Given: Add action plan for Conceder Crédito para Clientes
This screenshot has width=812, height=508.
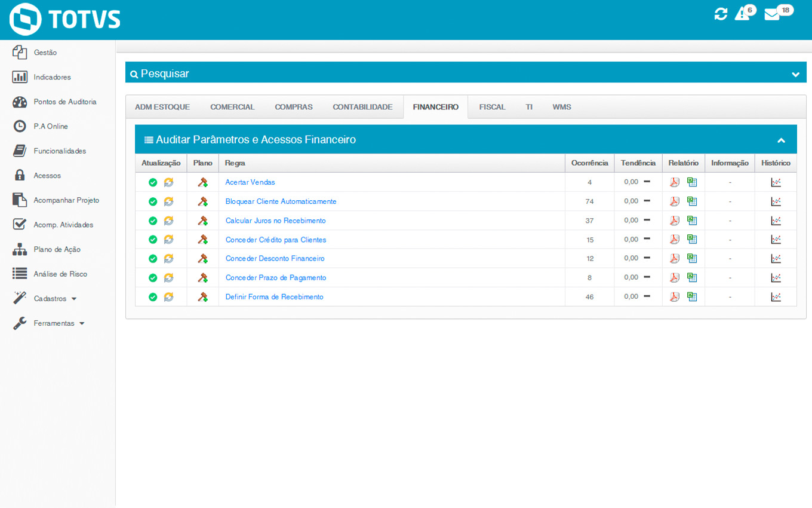Looking at the screenshot, I should point(203,240).
